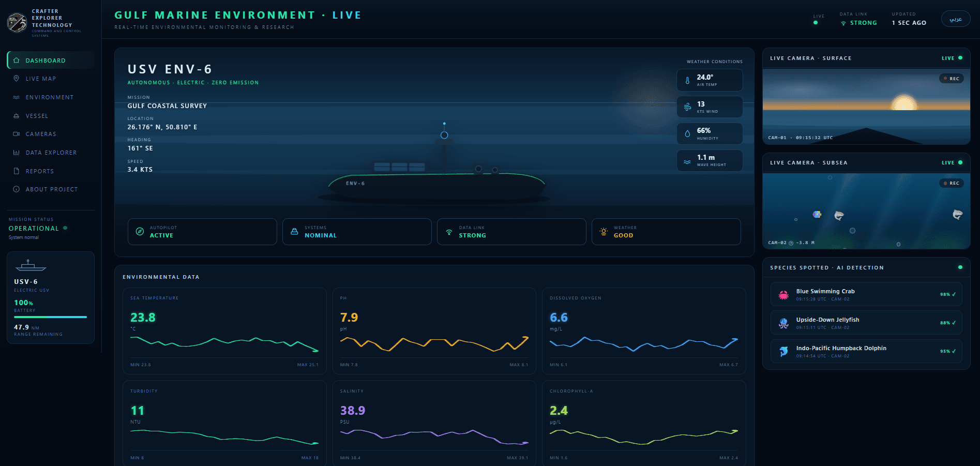Click the Data Explorer chart icon

[x=17, y=153]
